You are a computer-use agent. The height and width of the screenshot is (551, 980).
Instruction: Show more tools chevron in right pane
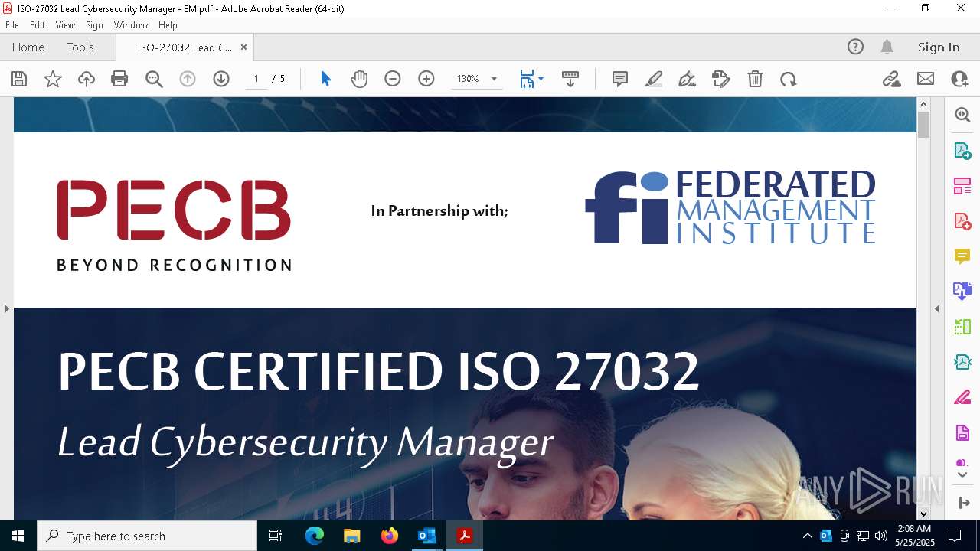(x=962, y=475)
